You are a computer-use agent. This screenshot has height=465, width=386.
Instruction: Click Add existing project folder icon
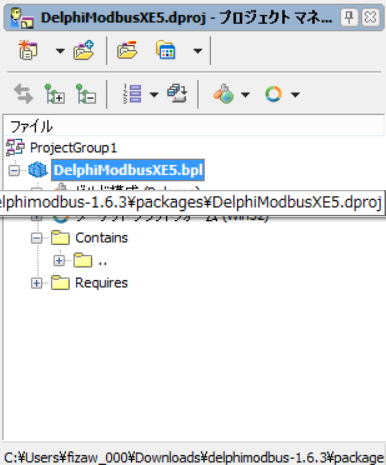click(84, 50)
